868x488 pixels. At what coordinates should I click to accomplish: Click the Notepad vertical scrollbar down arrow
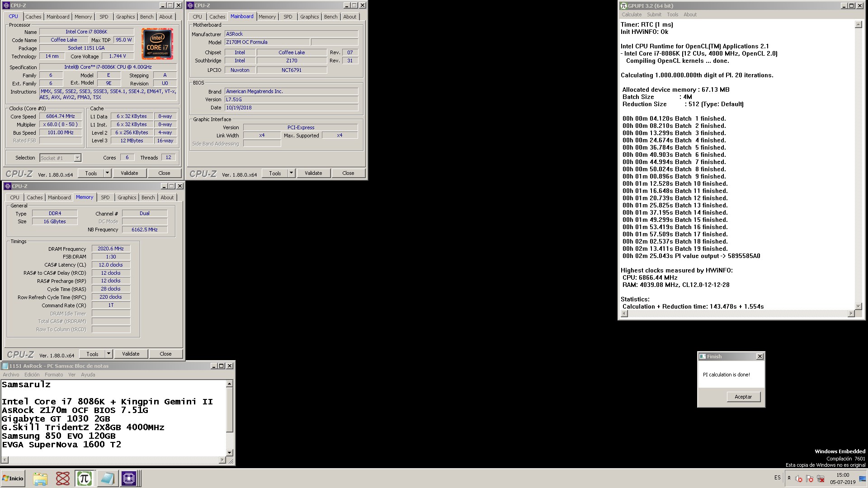229,452
